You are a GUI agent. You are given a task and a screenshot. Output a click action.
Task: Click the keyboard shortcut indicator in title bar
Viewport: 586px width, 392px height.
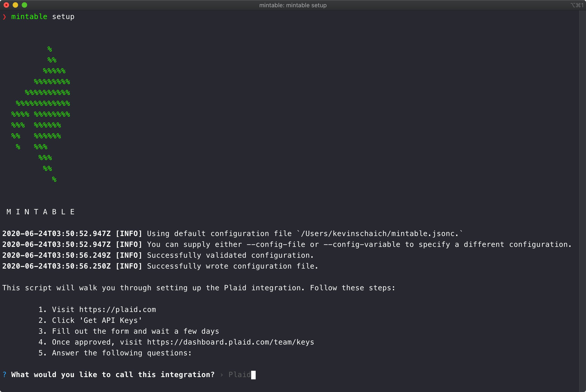pyautogui.click(x=577, y=5)
